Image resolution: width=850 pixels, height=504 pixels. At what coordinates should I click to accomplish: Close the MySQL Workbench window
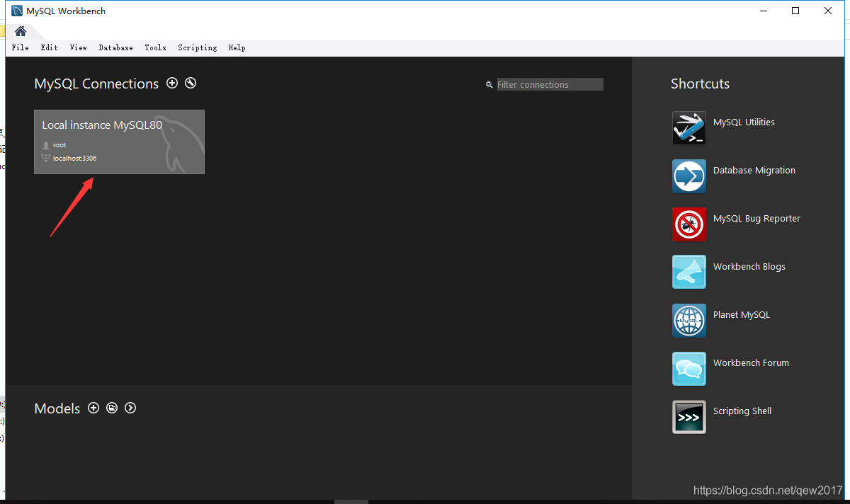tap(828, 11)
